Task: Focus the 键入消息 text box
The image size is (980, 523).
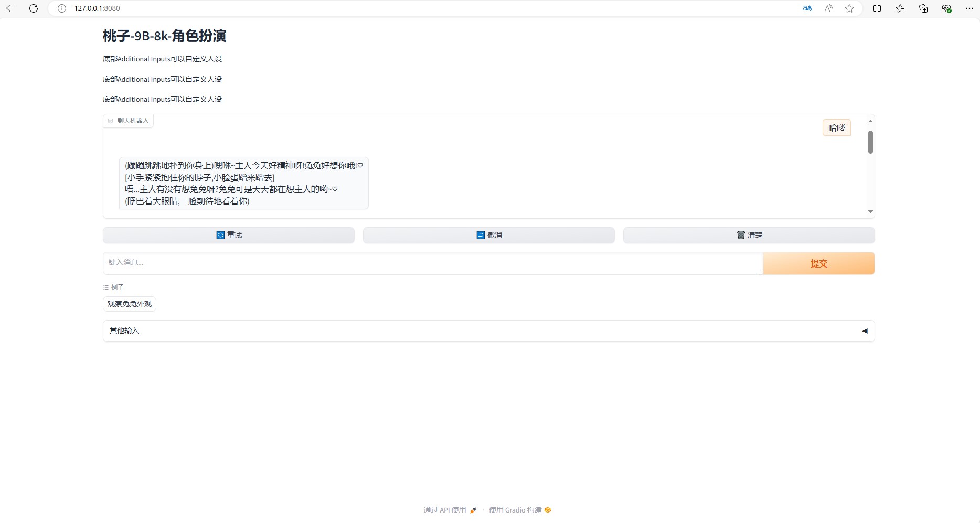Action: pos(433,263)
